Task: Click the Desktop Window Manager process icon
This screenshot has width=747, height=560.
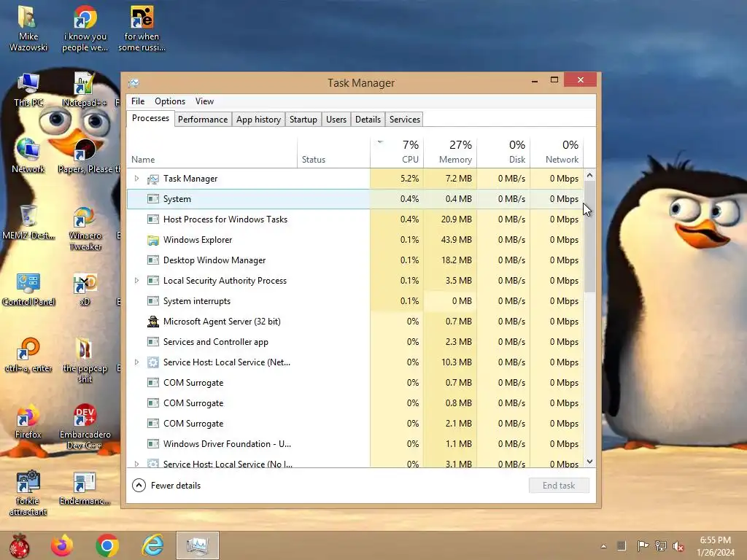Action: tap(153, 260)
